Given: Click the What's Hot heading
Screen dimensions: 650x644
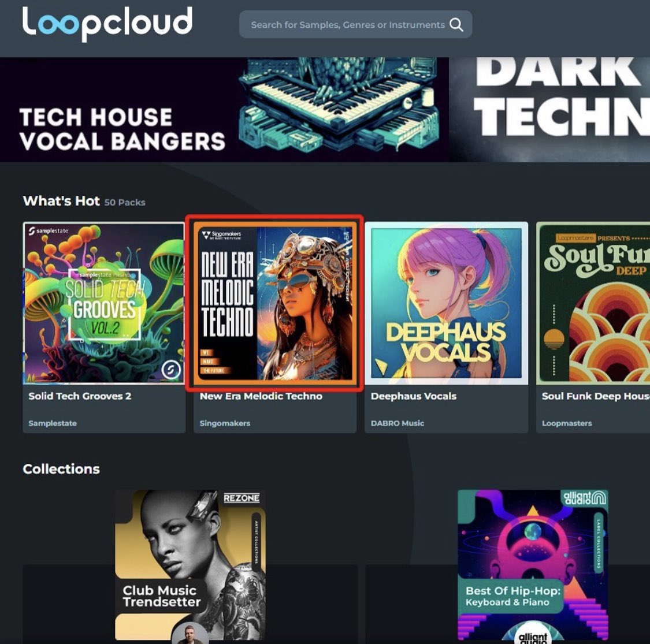Looking at the screenshot, I should click(x=61, y=201).
